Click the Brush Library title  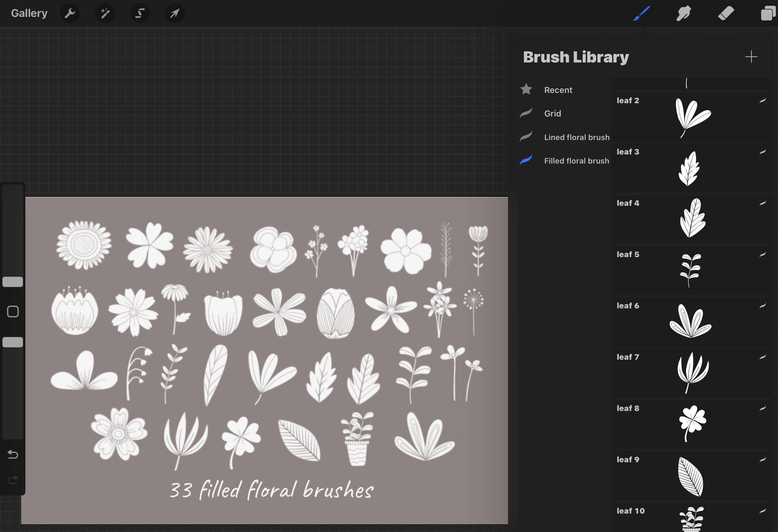(576, 57)
